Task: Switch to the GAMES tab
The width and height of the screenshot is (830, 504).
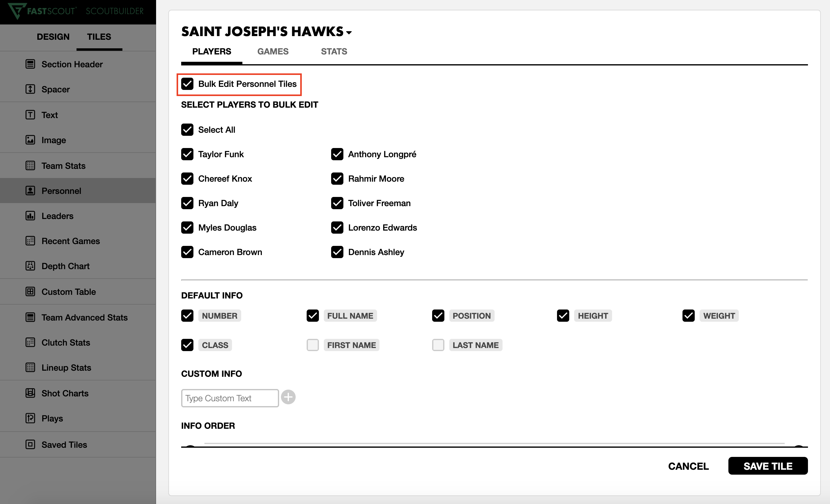Action: [x=273, y=51]
